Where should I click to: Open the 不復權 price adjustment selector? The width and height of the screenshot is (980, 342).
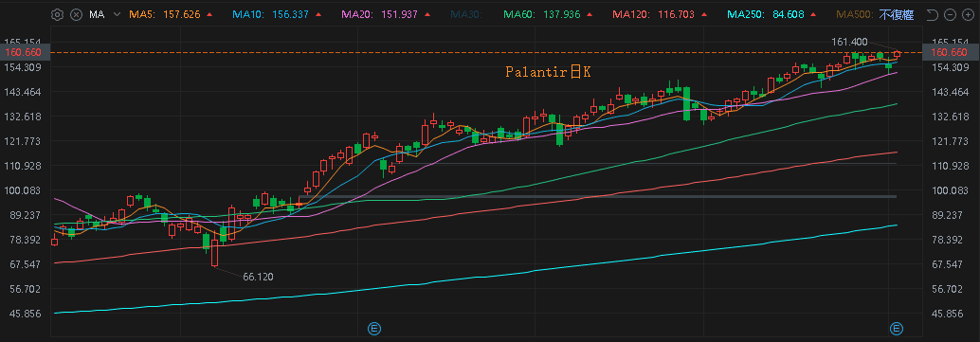tap(897, 14)
